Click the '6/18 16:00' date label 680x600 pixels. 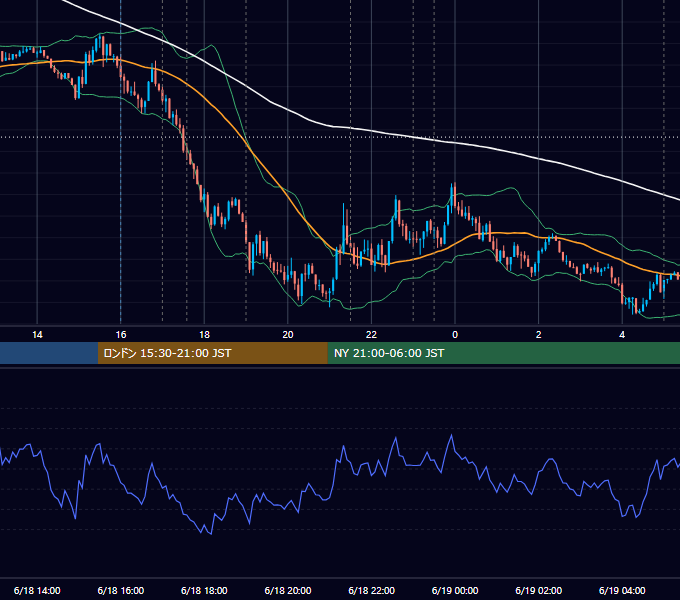pos(121,590)
